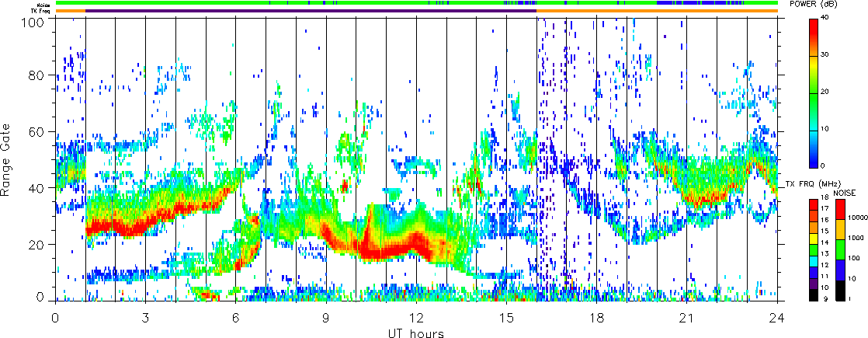The height and width of the screenshot is (338, 868).
Task: Pick the red swatch in NOISE legend
Action: 840,209
